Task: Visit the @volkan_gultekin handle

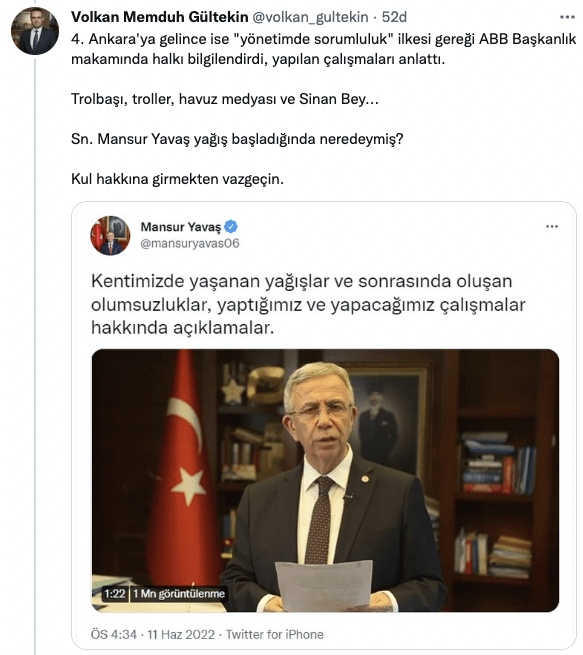Action: [310, 17]
